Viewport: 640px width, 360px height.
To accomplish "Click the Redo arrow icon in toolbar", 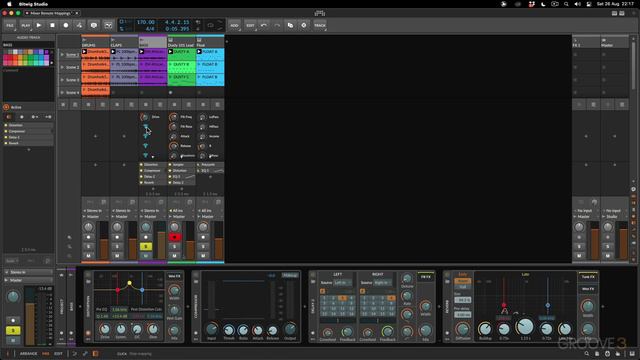I will tap(277, 25).
